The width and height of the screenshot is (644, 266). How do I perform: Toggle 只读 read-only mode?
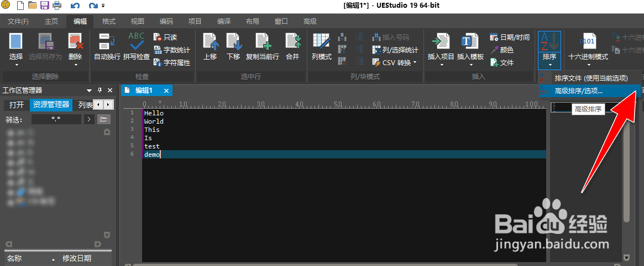point(165,38)
